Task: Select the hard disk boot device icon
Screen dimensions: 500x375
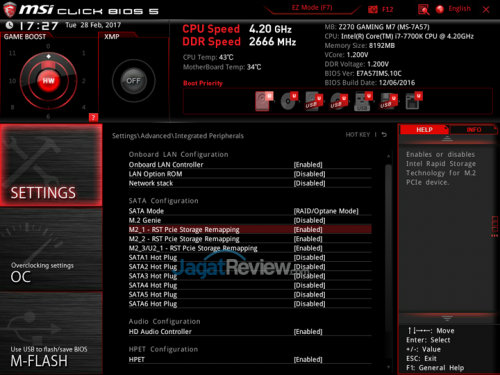Action: coord(264,101)
